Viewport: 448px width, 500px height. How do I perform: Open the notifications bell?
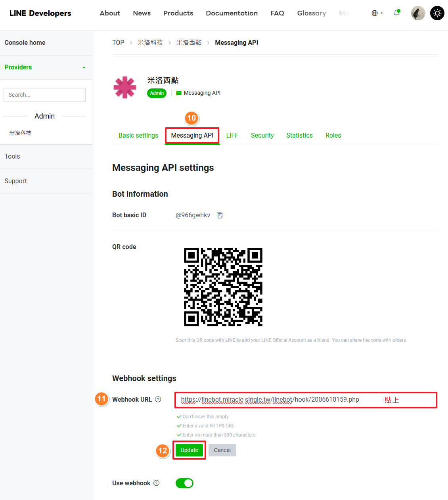coord(397,13)
